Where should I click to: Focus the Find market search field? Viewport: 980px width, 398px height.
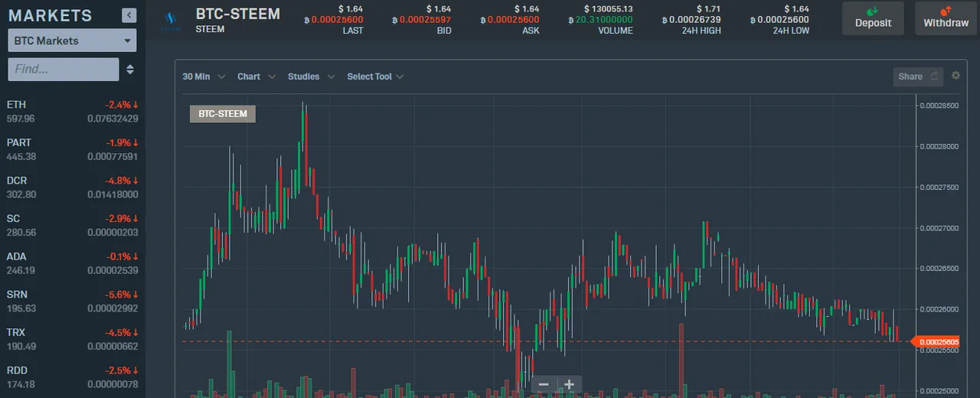64,69
